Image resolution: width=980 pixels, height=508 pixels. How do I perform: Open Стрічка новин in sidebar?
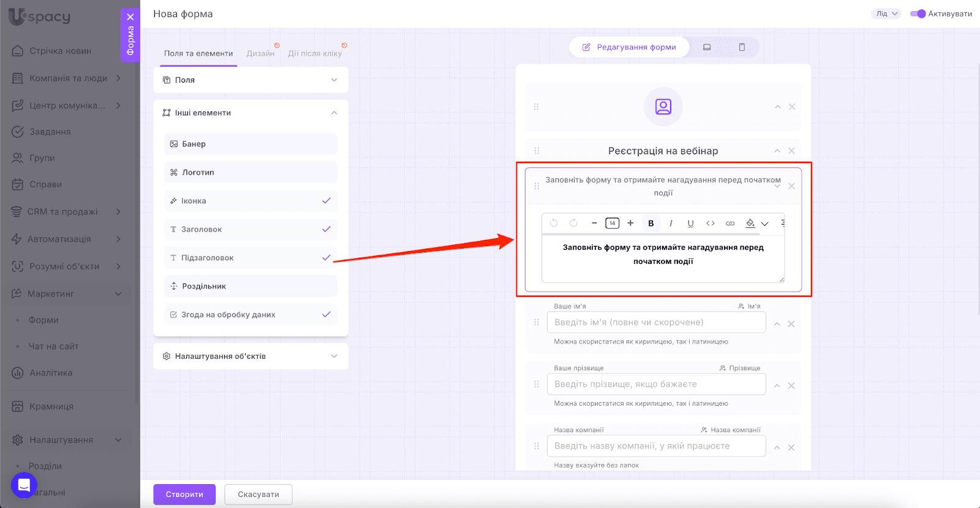pyautogui.click(x=60, y=51)
